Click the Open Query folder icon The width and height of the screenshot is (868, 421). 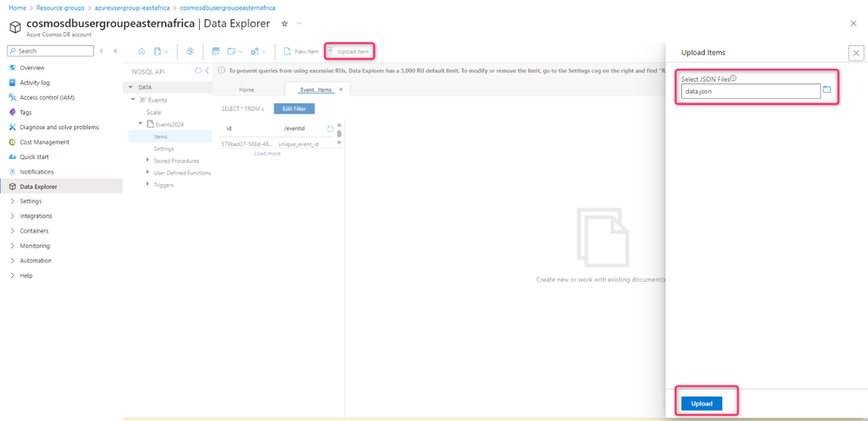[232, 51]
